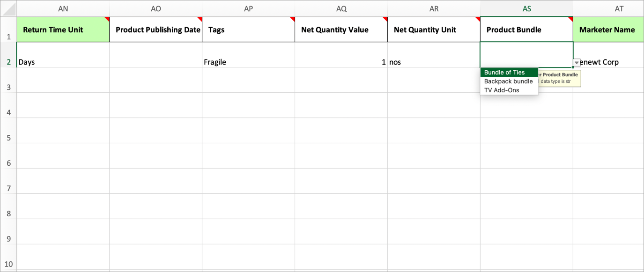Select row 5 header

(x=8, y=131)
